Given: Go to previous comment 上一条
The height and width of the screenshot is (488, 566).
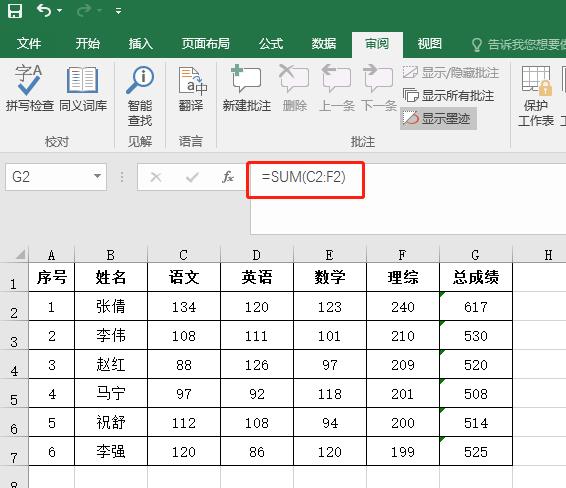Looking at the screenshot, I should pos(336,88).
